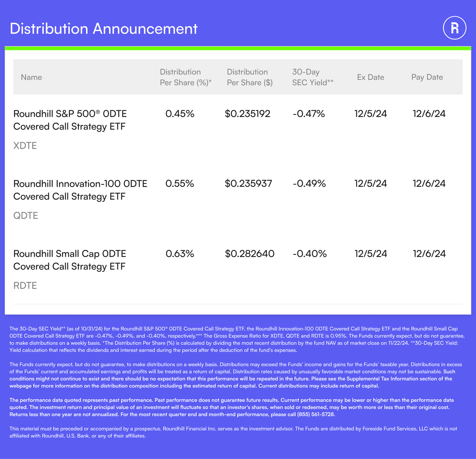Click the -0.49% SEC yield value

(x=309, y=184)
